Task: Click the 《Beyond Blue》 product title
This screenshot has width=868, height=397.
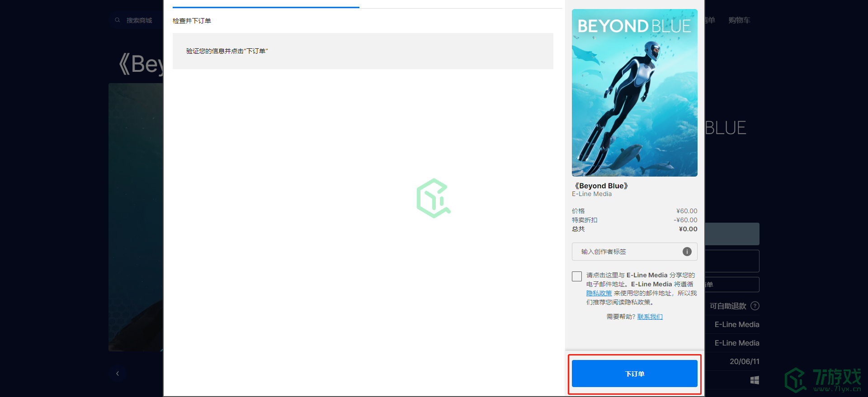Action: [x=601, y=186]
